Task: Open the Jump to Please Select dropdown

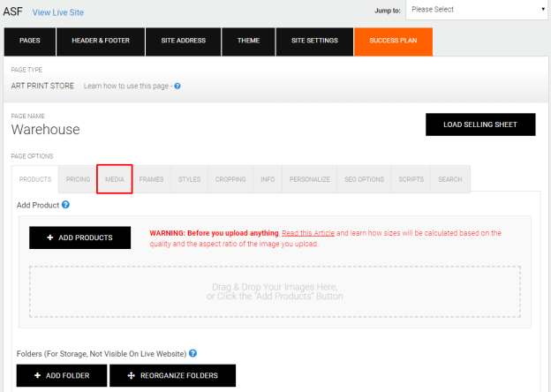Action: (477, 10)
